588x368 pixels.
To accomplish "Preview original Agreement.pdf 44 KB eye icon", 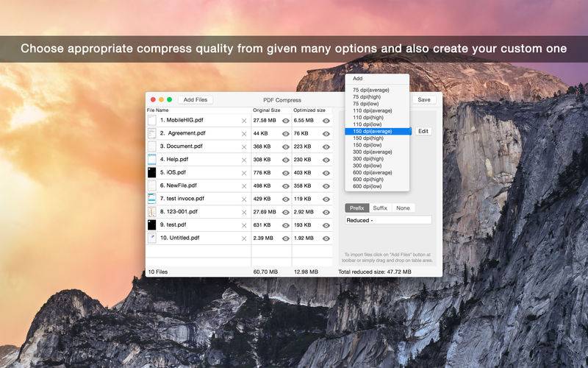I will (286, 134).
